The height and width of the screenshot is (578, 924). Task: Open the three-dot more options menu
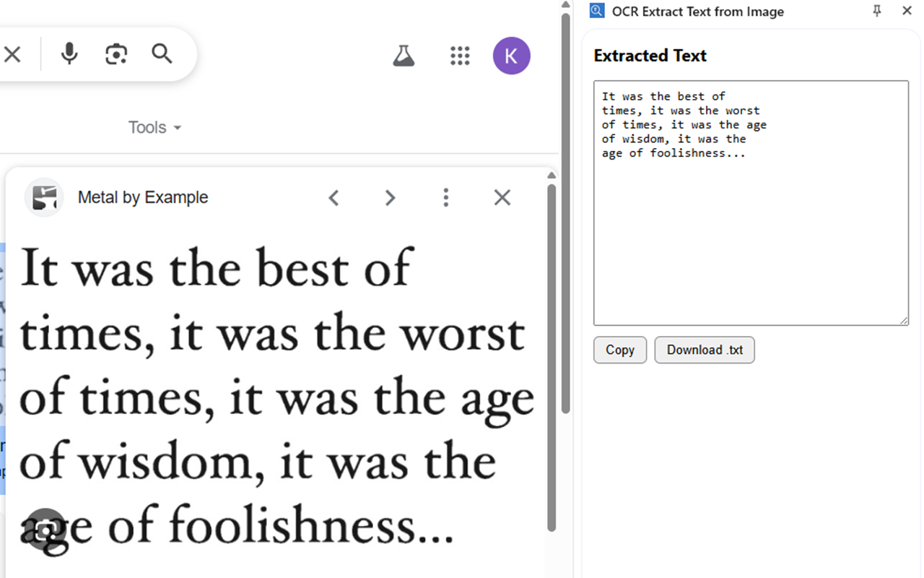tap(446, 197)
